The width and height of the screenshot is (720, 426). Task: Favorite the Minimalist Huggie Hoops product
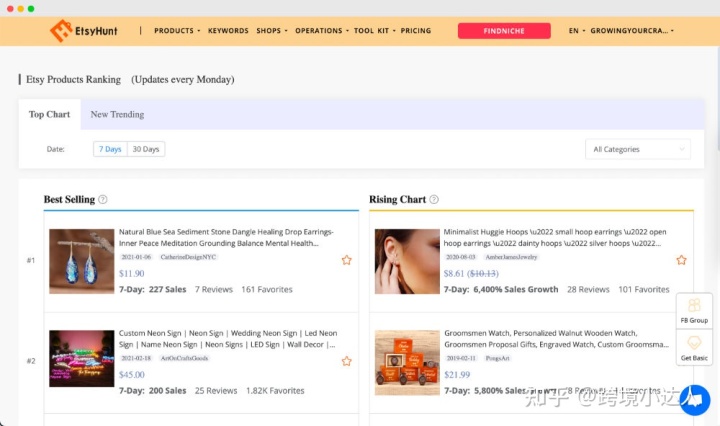click(681, 260)
